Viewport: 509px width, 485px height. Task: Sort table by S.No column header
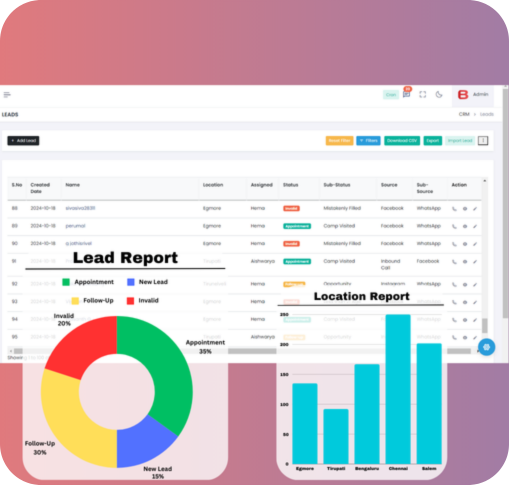[17, 185]
